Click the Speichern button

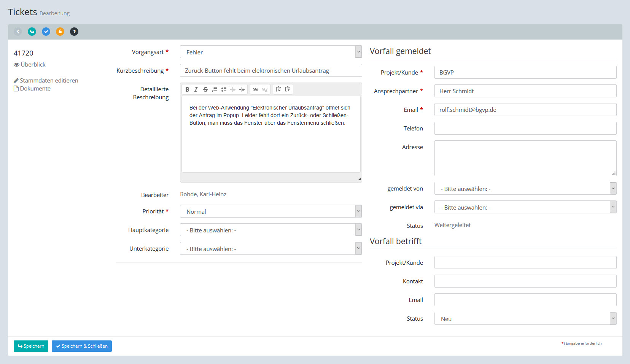point(31,346)
